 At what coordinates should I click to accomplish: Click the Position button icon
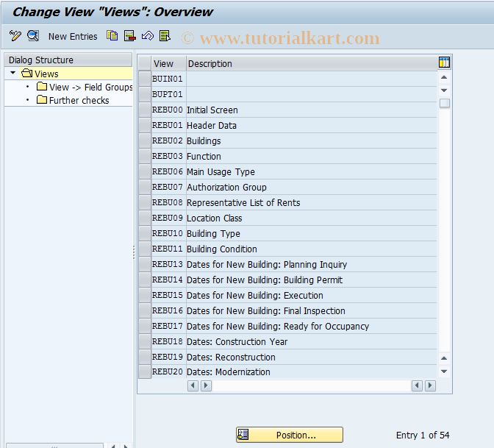(243, 435)
